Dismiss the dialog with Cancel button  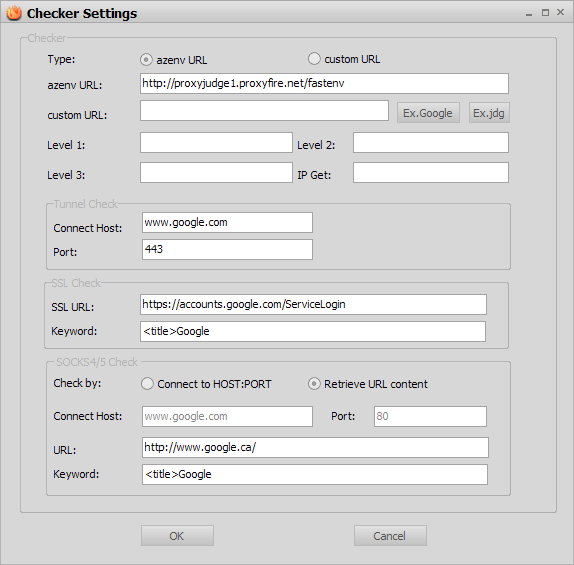pyautogui.click(x=390, y=536)
